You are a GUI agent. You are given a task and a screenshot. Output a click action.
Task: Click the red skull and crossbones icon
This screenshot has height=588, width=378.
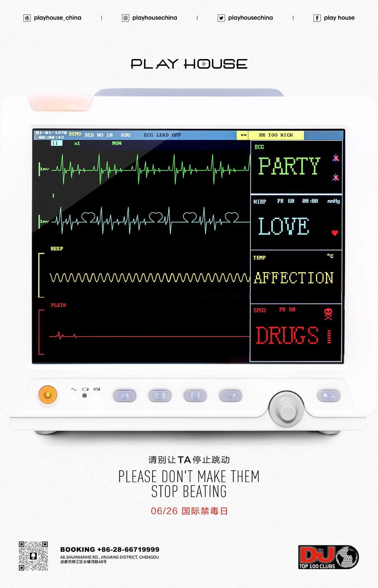coord(328,314)
